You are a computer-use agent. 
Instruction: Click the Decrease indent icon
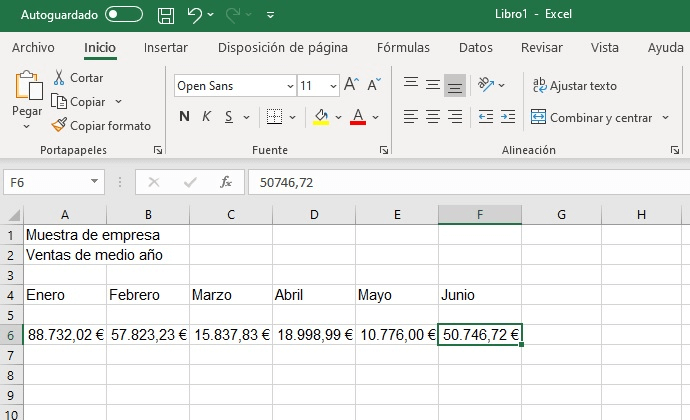tap(486, 117)
